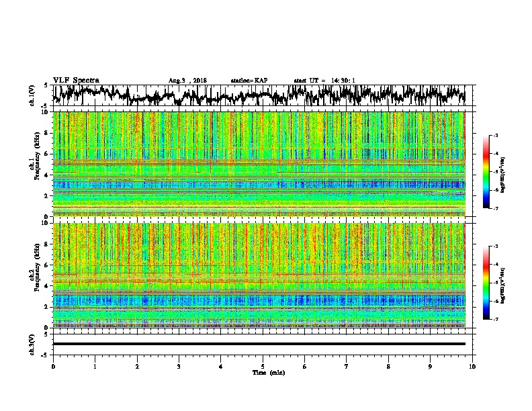Image resolution: width=532 pixels, height=411 pixels.
Task: Click the ch.2 colorbar log PSD label
Action: pos(502,285)
